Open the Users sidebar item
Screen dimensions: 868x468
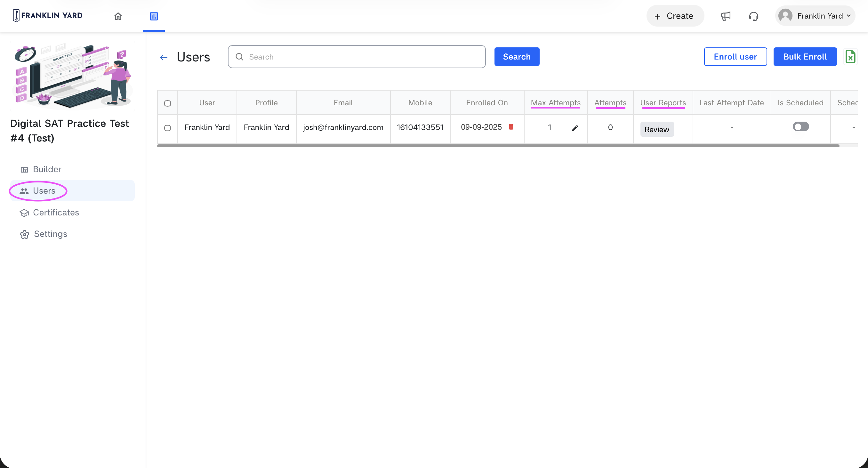click(72, 191)
